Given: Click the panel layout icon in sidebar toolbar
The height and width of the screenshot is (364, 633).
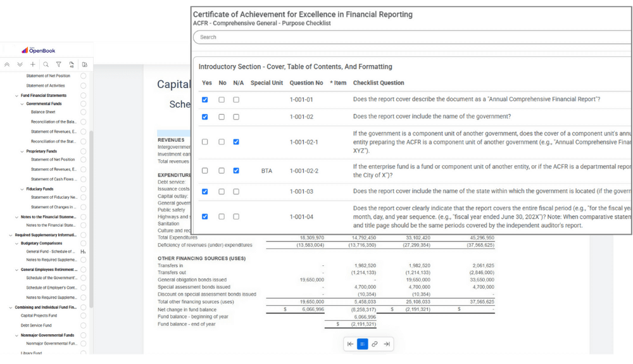Looking at the screenshot, I should [84, 65].
